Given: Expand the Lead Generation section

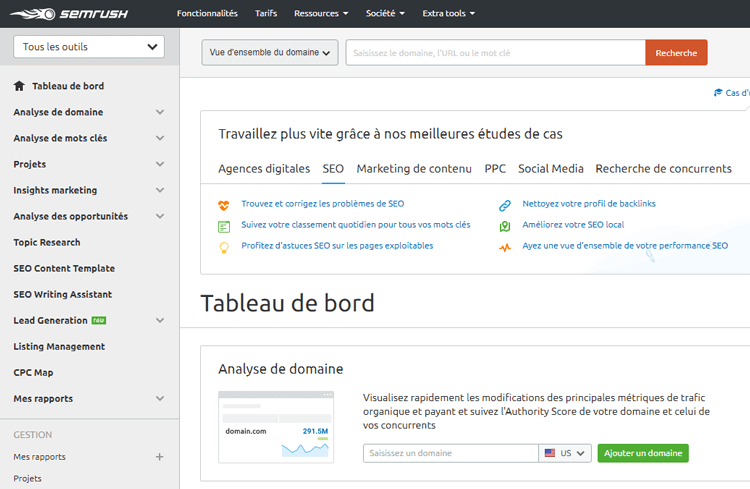Looking at the screenshot, I should click(x=160, y=321).
